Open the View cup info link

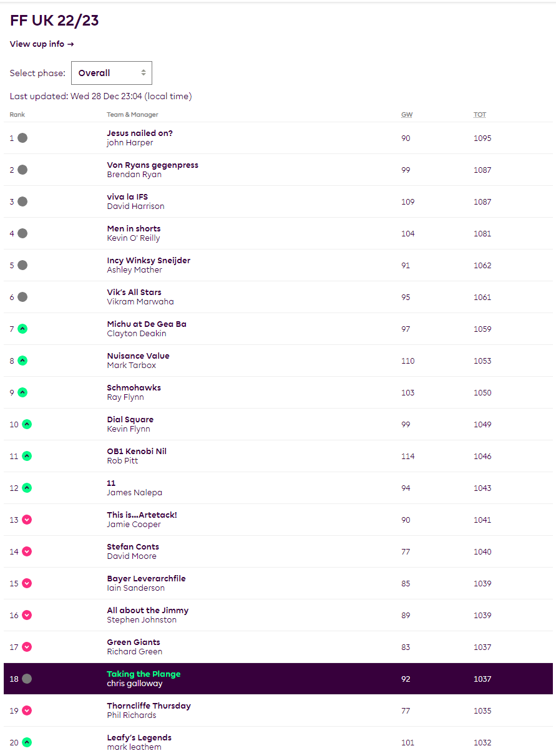point(42,44)
